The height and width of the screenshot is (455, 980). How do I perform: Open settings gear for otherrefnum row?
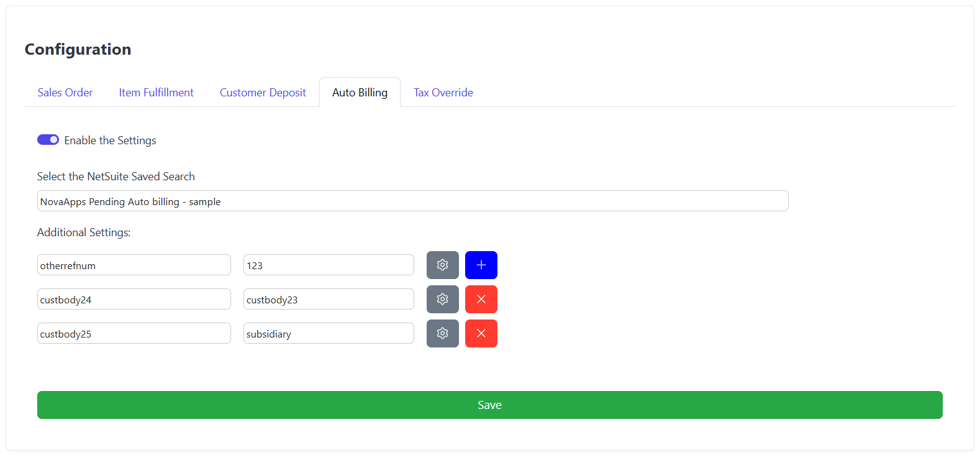point(442,265)
